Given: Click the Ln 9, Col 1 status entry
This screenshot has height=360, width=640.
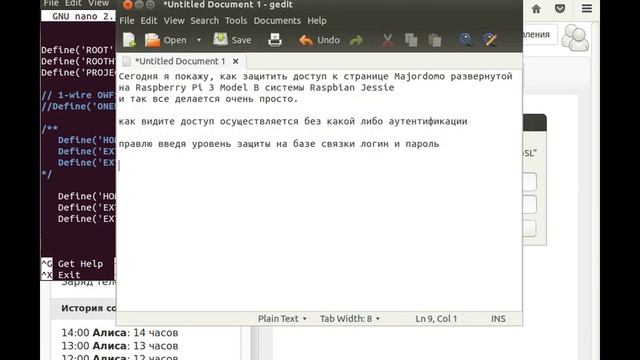Looking at the screenshot, I should pos(436,319).
